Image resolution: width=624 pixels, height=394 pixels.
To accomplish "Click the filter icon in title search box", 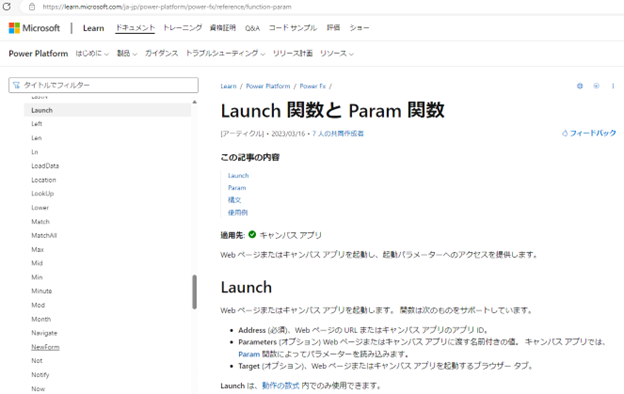I will coord(16,85).
